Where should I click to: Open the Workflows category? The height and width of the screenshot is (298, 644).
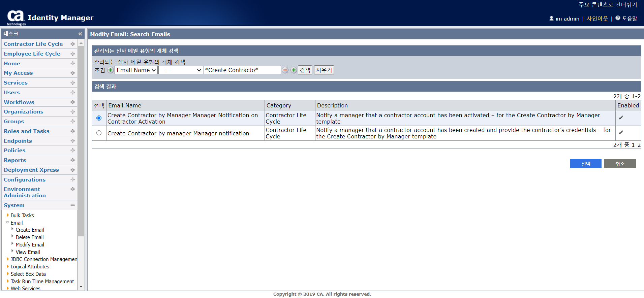[19, 102]
